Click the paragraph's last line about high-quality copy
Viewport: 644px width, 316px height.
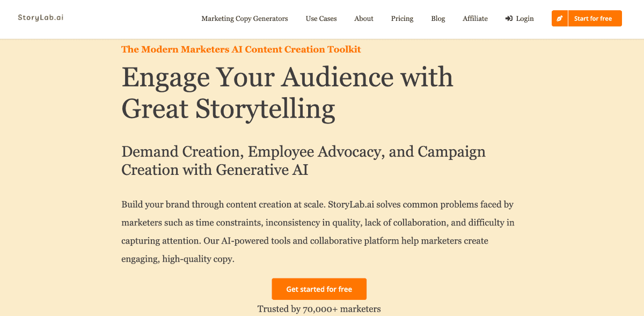point(178,259)
